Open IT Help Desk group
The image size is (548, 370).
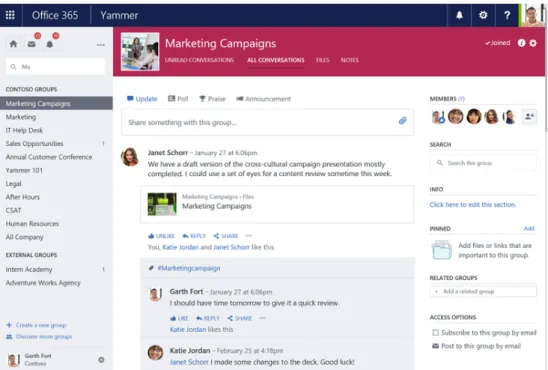pyautogui.click(x=24, y=130)
